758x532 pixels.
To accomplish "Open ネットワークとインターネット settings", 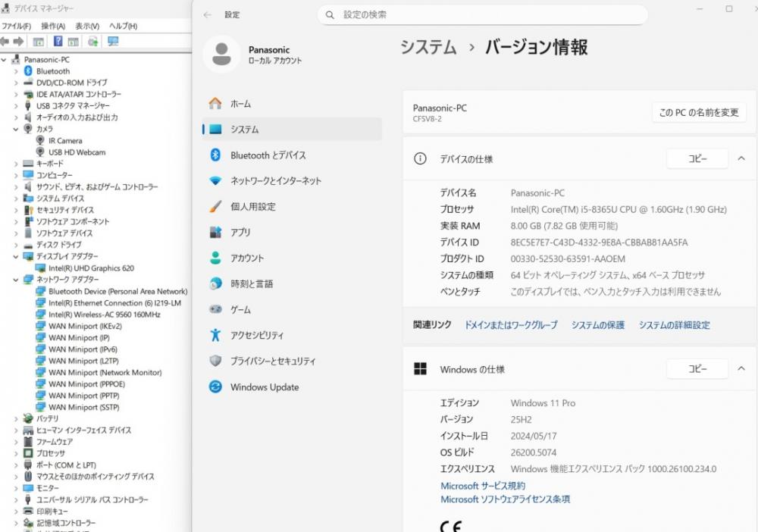I will click(292, 180).
